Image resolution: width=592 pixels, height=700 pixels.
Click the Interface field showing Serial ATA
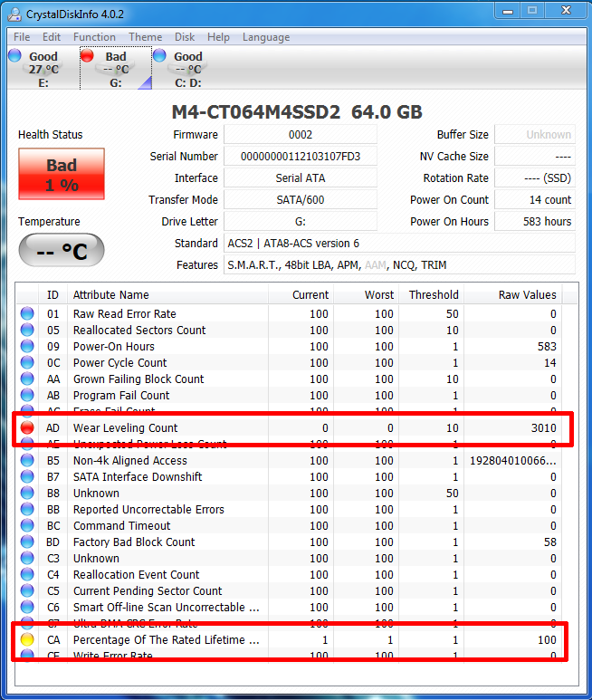[301, 178]
